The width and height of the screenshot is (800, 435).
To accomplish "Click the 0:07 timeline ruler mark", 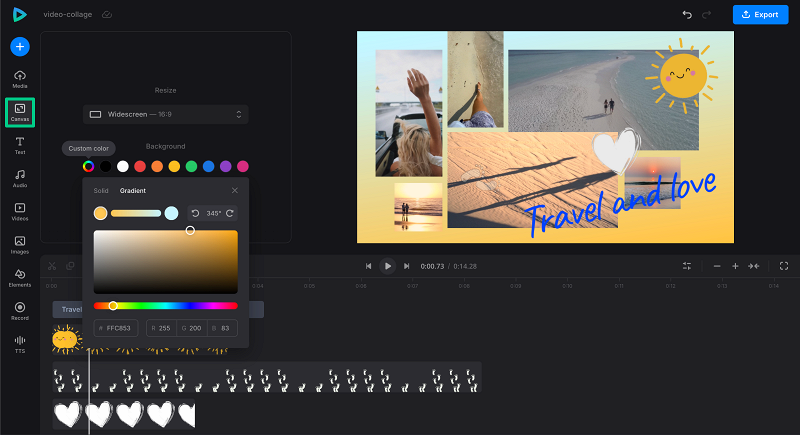I will [x=413, y=286].
